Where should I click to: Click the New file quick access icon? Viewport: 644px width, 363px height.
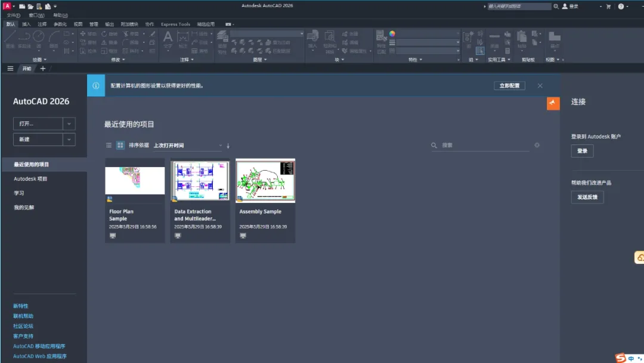point(22,6)
